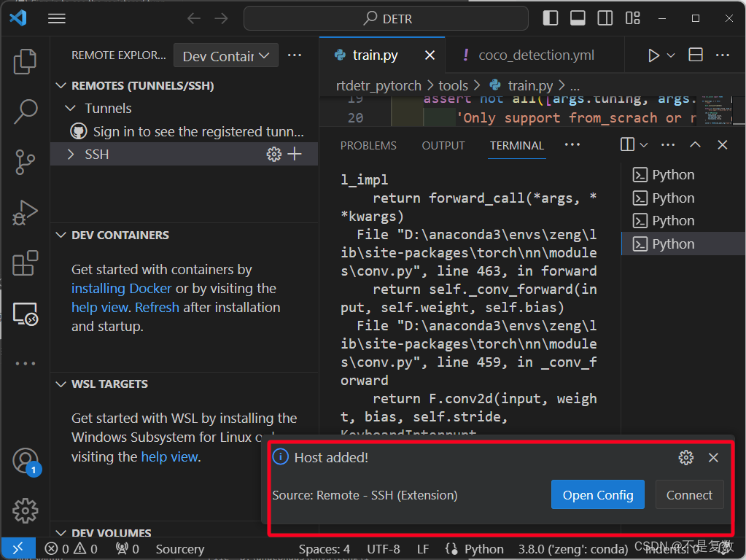This screenshot has height=560, width=746.
Task: Add a new SSH host with plus icon
Action: coord(295,154)
